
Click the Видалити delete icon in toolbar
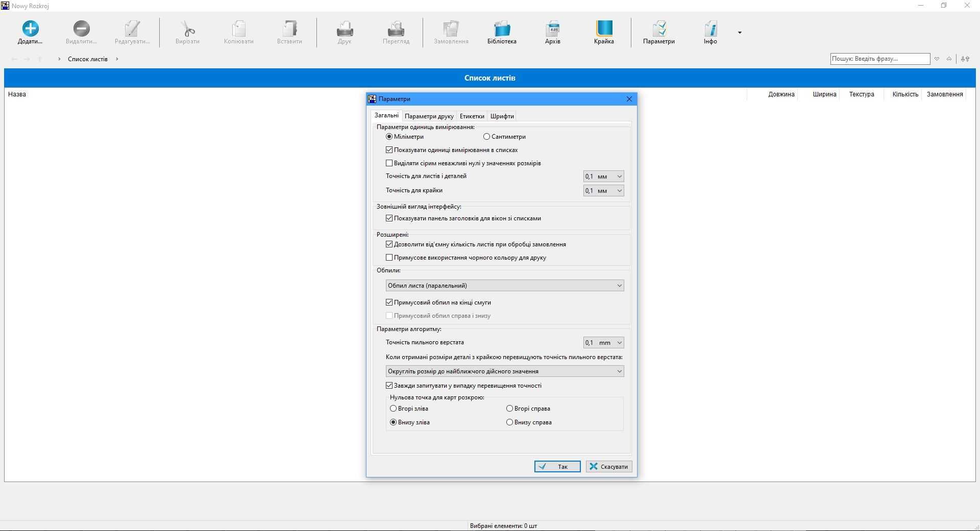point(81,29)
